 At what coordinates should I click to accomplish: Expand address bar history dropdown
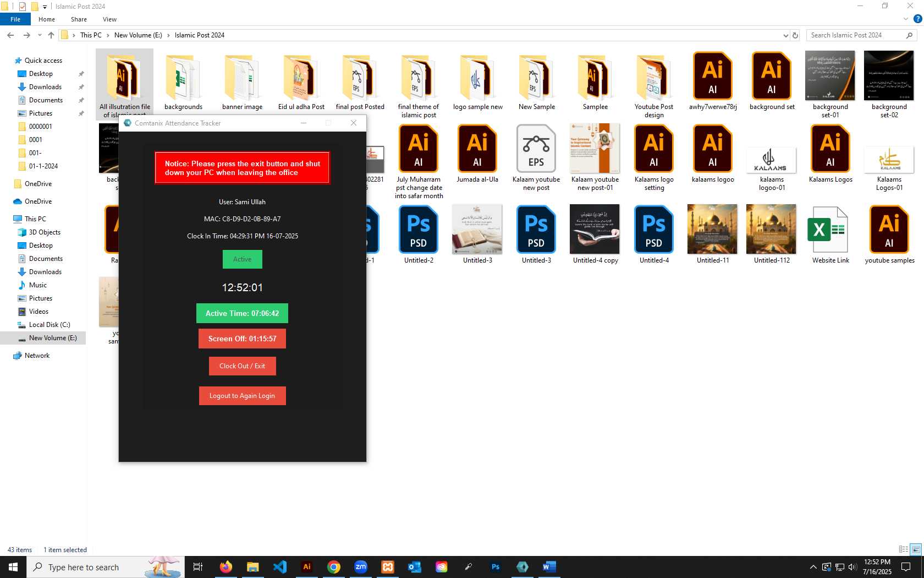point(785,35)
